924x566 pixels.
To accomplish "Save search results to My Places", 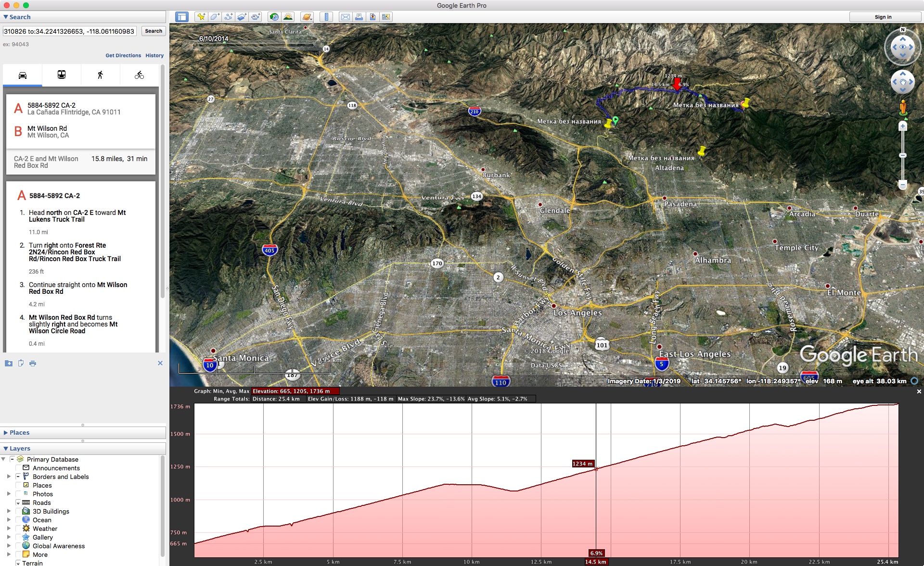I will [x=9, y=363].
